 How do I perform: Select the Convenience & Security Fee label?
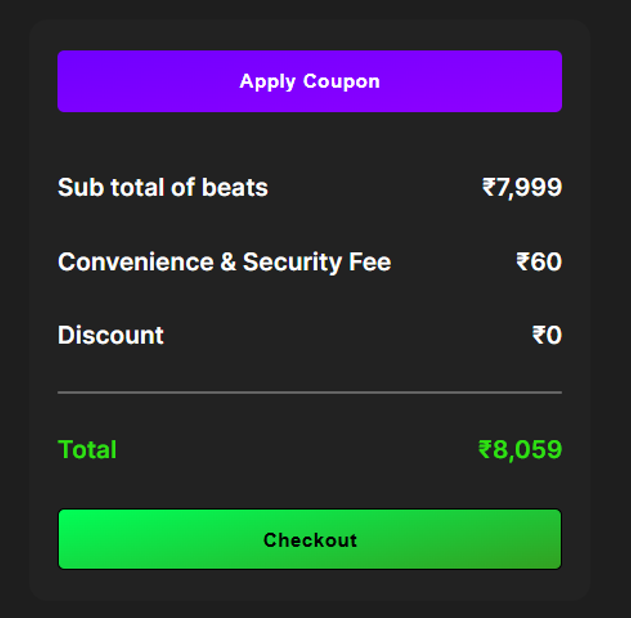click(x=224, y=263)
